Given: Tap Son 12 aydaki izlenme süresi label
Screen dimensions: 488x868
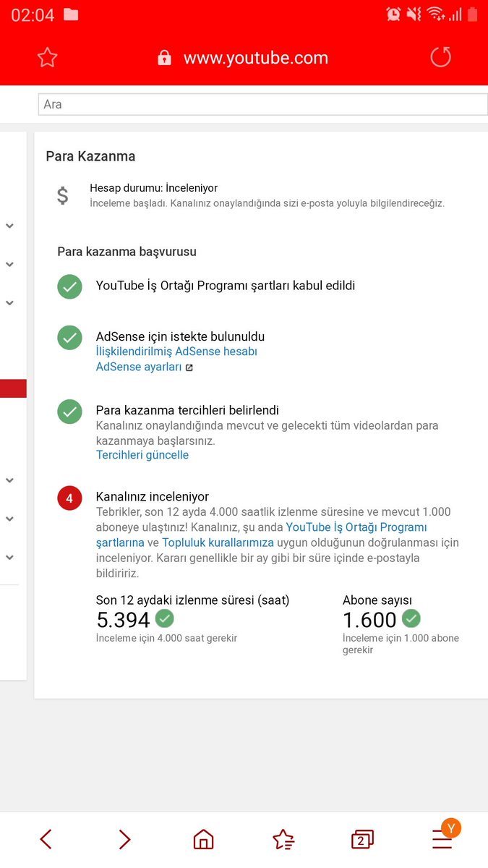Looking at the screenshot, I should [192, 600].
